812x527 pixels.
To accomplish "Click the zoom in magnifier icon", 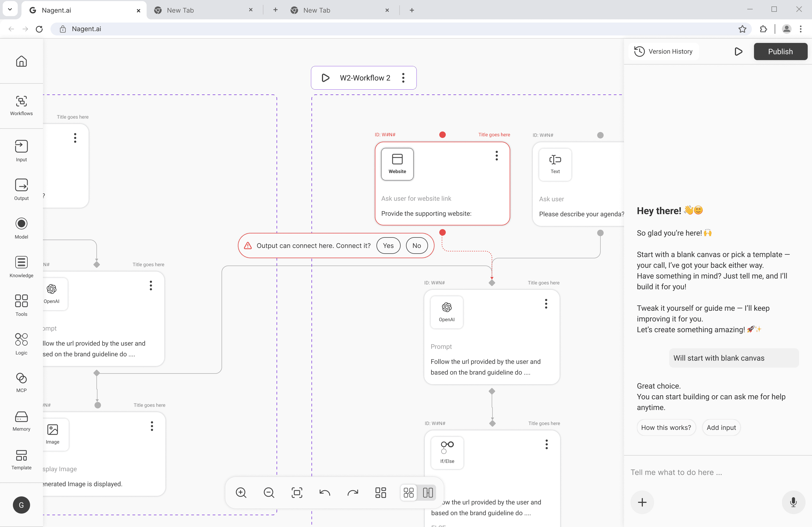I will point(241,493).
